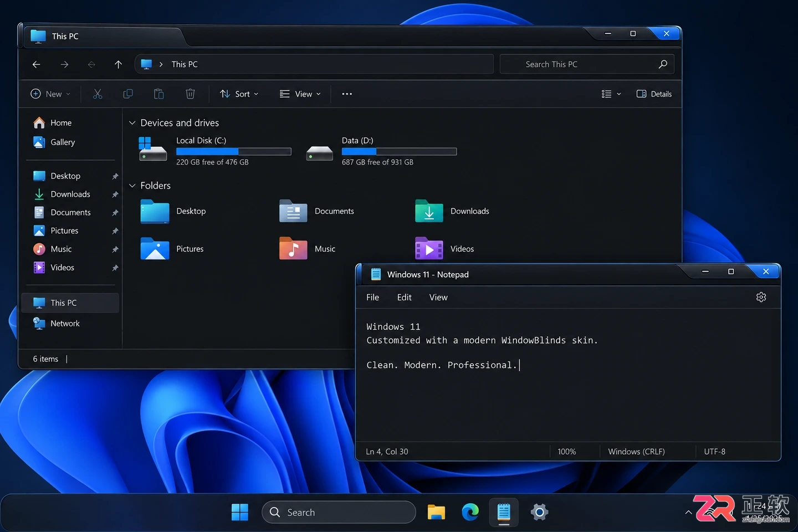
Task: Unpin Music using its pin icon
Action: 115,249
